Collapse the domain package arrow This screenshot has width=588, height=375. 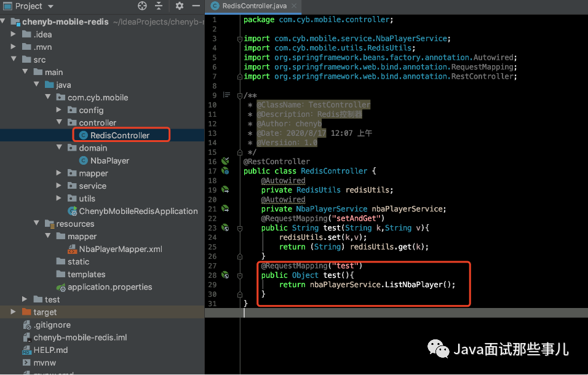click(59, 148)
